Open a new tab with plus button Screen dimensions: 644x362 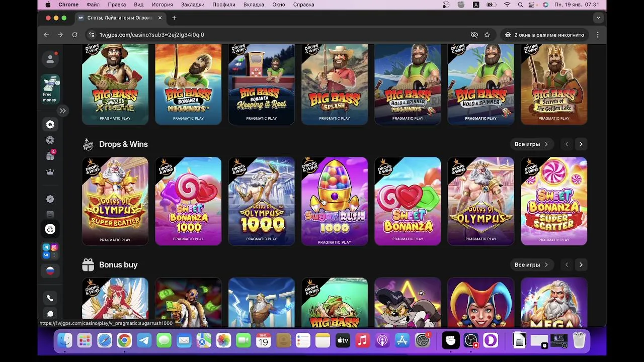174,18
